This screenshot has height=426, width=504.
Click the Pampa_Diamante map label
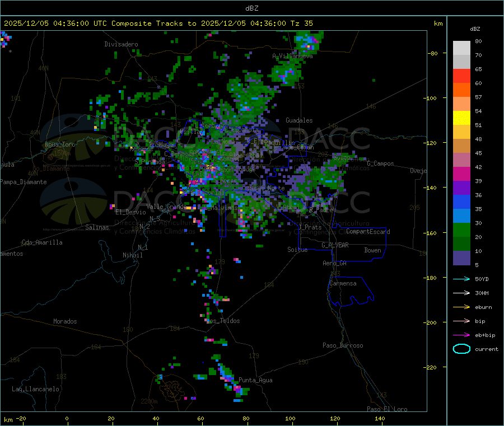click(x=24, y=182)
